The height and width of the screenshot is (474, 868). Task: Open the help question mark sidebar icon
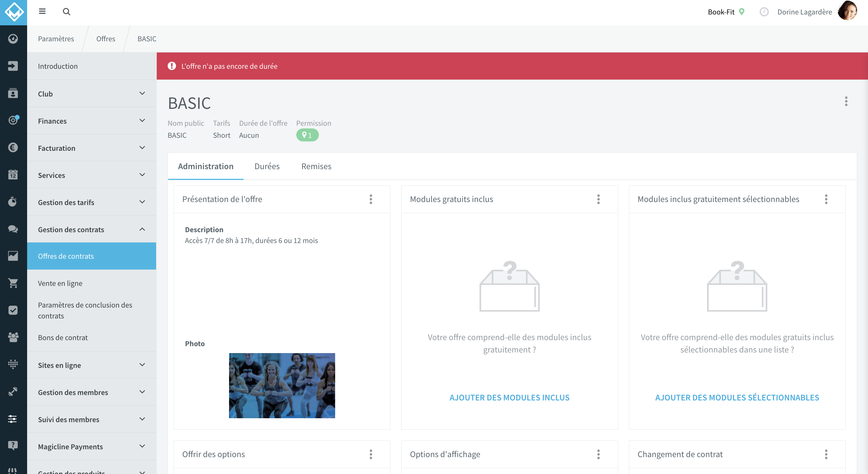pyautogui.click(x=13, y=446)
